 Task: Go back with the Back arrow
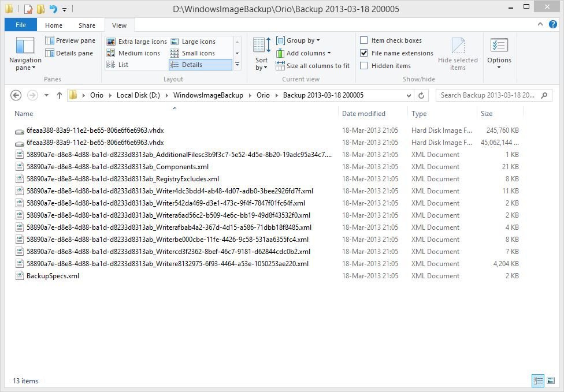[16, 95]
